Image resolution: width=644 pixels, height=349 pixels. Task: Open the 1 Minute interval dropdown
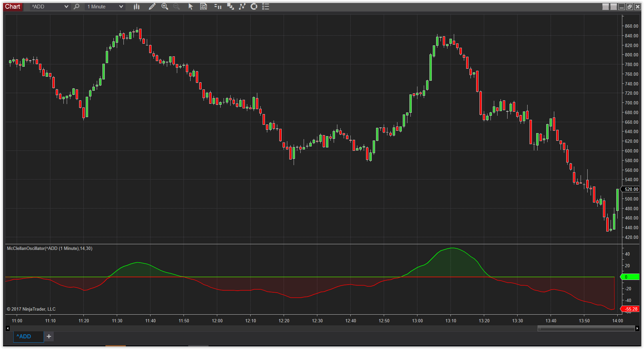(x=105, y=7)
